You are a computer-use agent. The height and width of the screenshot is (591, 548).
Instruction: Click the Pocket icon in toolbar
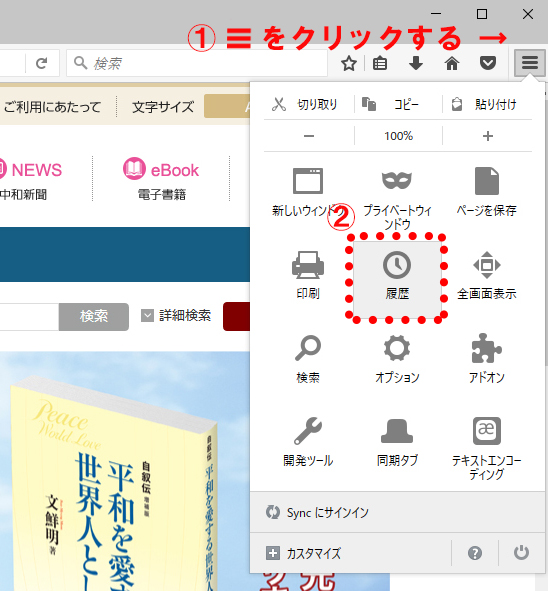(488, 63)
